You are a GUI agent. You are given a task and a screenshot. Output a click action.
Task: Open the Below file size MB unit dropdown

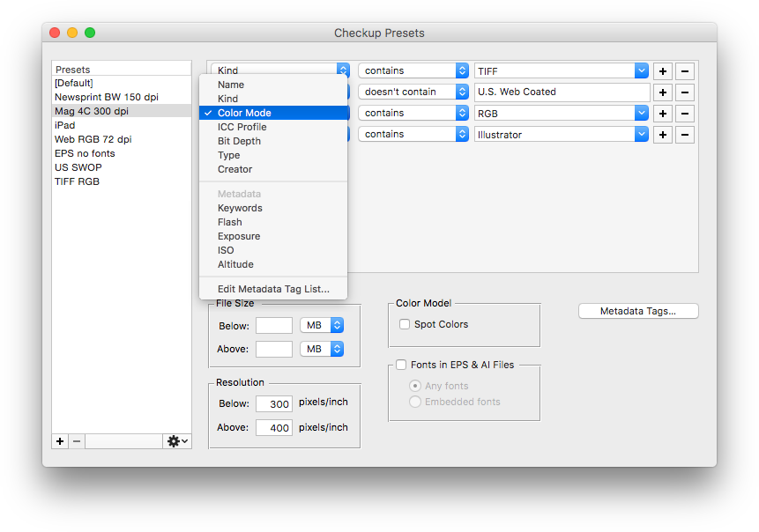pyautogui.click(x=322, y=326)
